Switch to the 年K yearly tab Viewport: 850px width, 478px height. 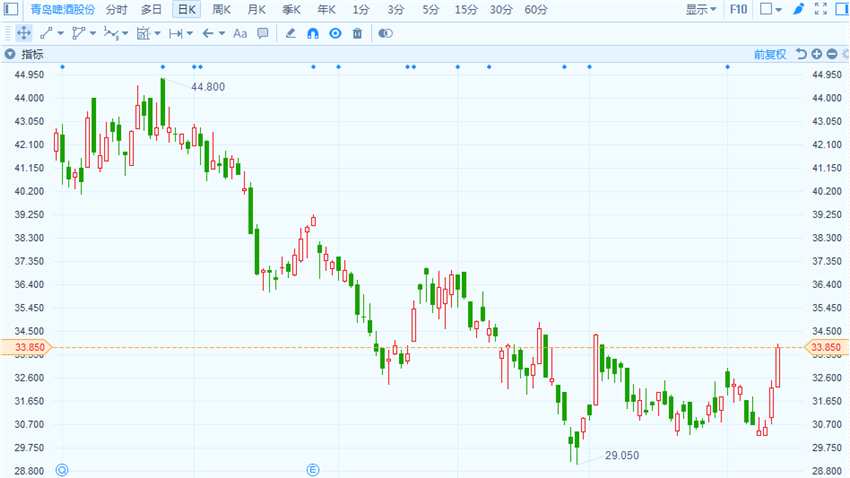(x=326, y=10)
